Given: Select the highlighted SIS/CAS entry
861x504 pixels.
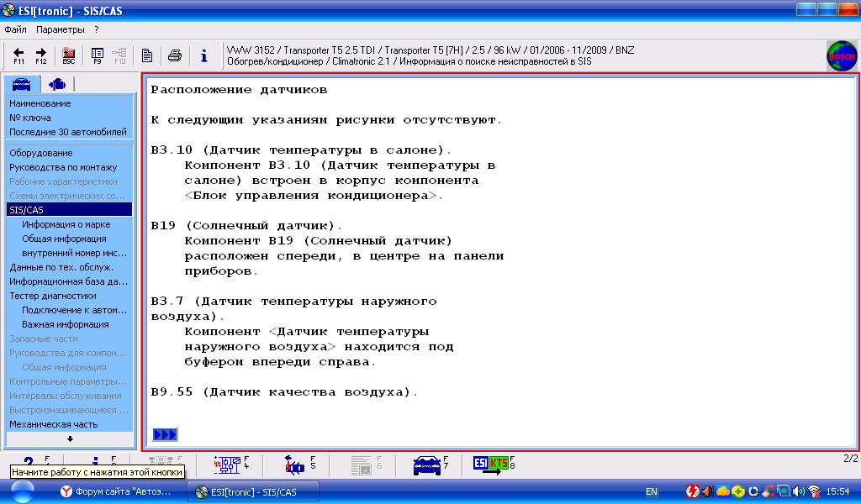Looking at the screenshot, I should point(69,209).
